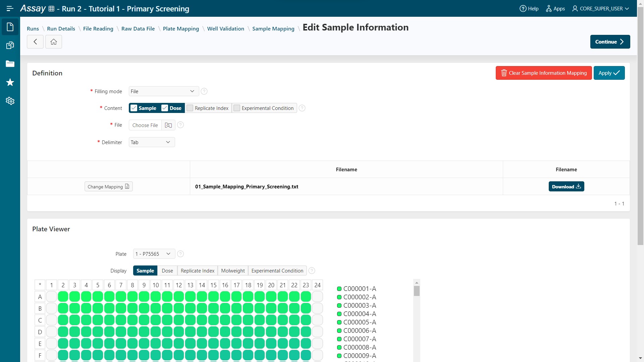Viewport: 644px width, 362px height.
Task: Click legend entry C000001-A
Action: coord(357,289)
